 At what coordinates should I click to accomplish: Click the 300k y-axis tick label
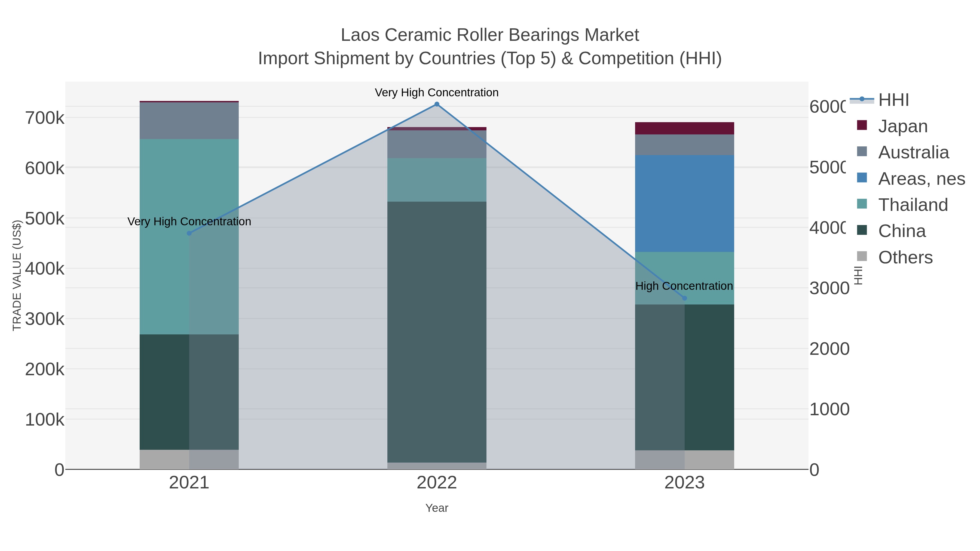tap(45, 319)
